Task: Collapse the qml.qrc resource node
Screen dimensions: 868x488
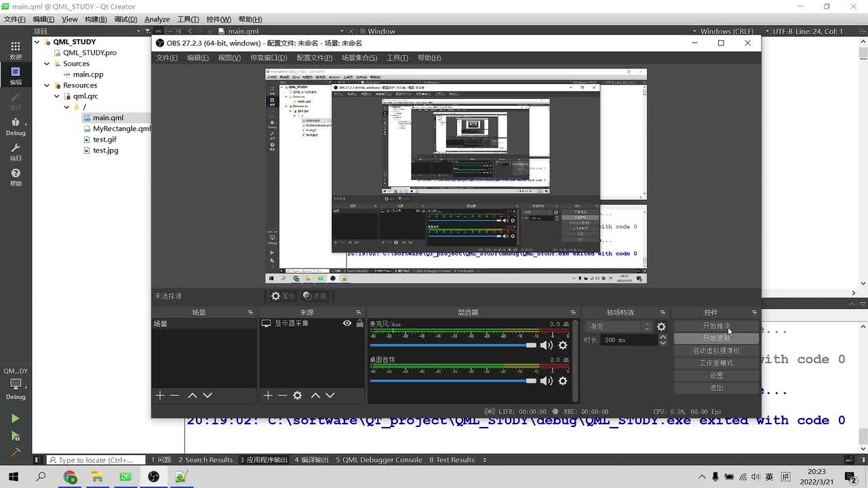Action: [x=57, y=96]
